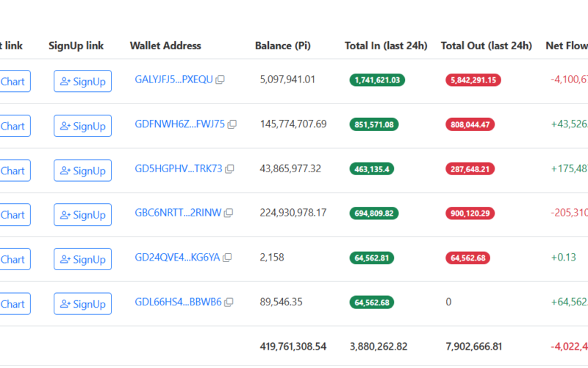Copy wallet address GDL66HS4...BBWB6

point(229,302)
